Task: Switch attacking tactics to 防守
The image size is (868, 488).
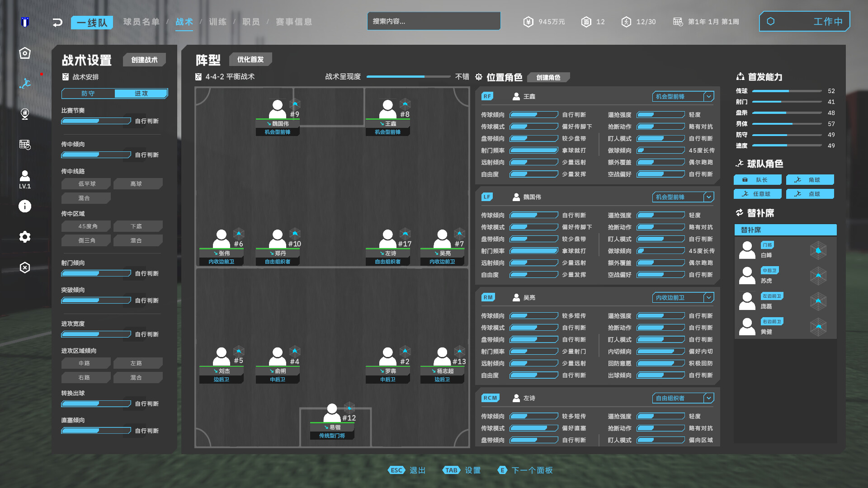Action: pos(88,94)
